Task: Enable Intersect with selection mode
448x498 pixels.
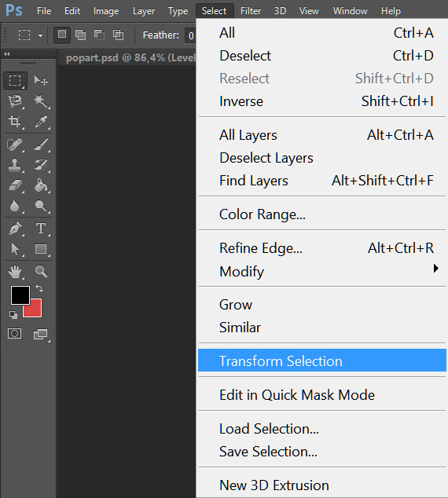Action: coord(118,35)
